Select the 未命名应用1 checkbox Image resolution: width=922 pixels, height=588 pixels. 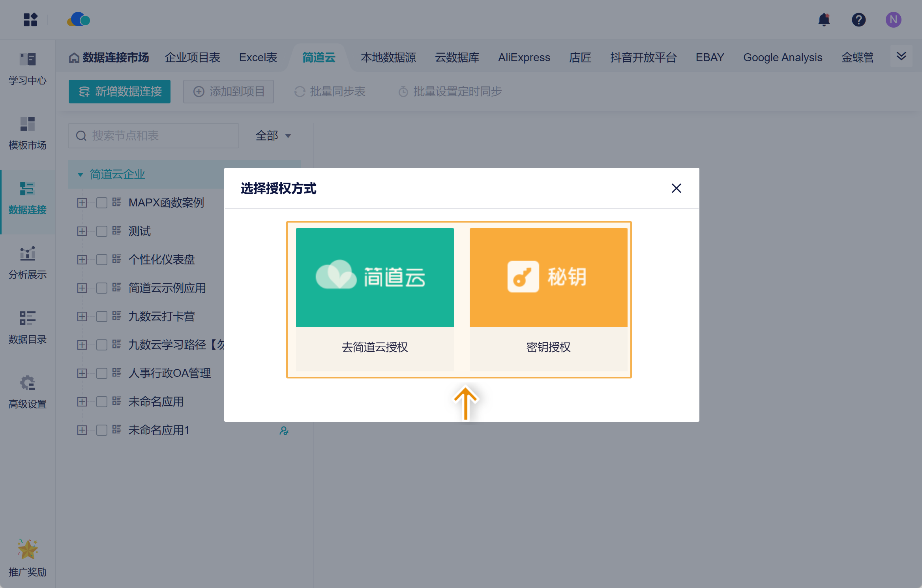[x=102, y=430]
